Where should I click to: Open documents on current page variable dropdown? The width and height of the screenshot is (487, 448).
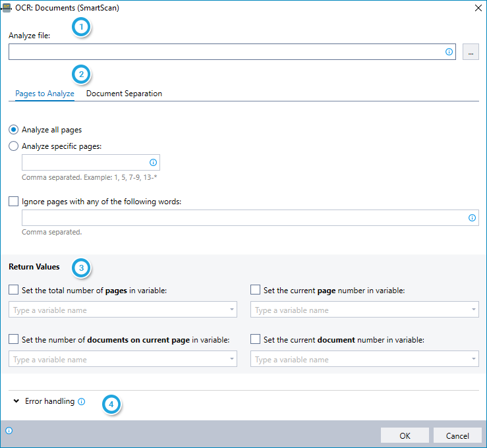point(232,359)
